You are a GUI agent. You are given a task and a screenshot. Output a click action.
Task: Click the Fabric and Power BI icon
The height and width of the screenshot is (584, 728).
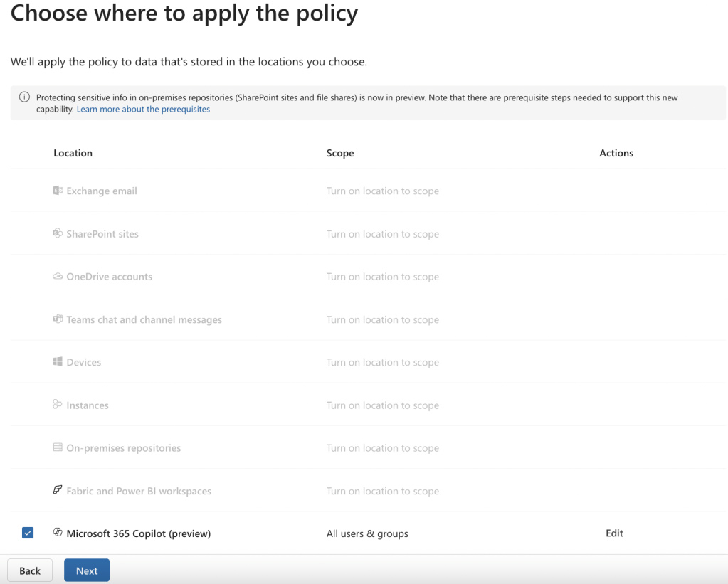[x=58, y=491]
